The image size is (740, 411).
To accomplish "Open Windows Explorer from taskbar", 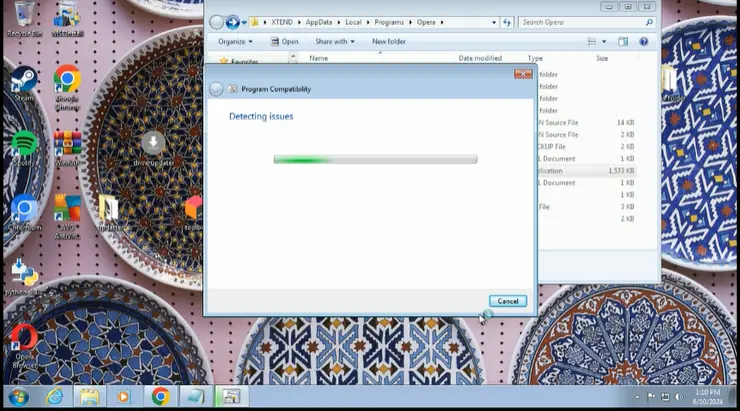I will (89, 397).
